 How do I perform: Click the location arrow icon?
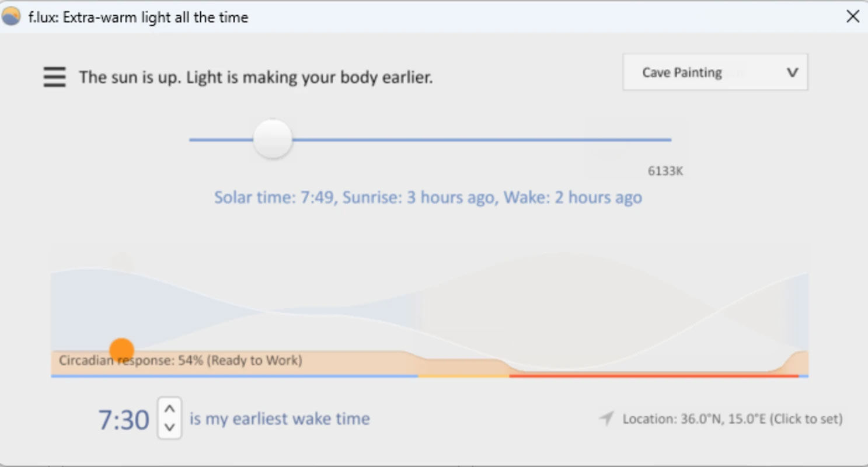[606, 418]
